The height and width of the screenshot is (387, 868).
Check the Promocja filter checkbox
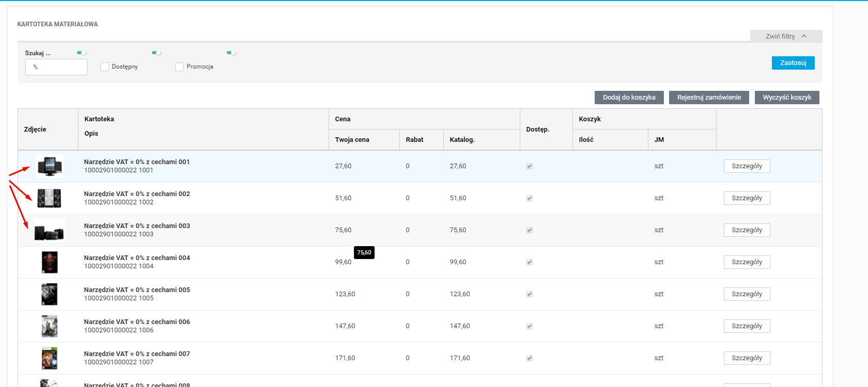click(x=179, y=67)
